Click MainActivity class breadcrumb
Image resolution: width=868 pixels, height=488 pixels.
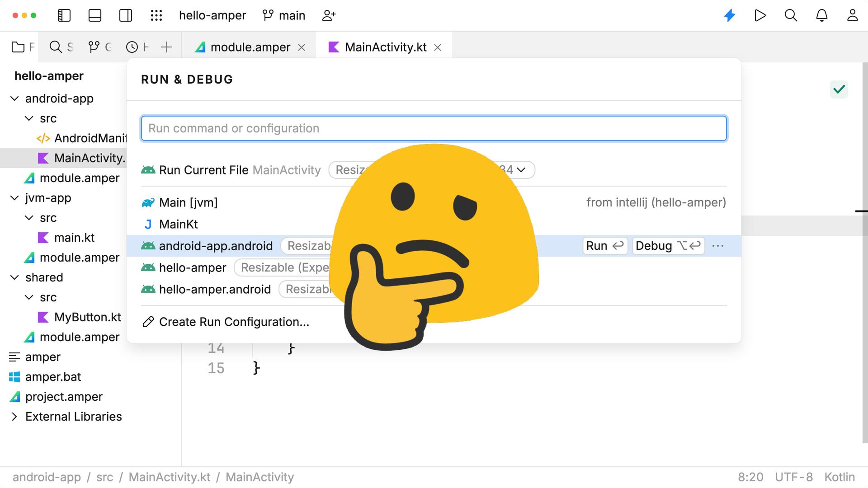click(260, 477)
